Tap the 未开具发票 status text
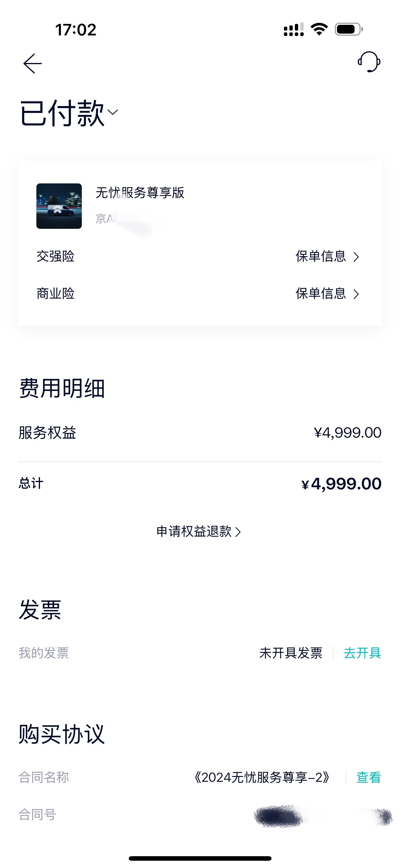 click(291, 653)
